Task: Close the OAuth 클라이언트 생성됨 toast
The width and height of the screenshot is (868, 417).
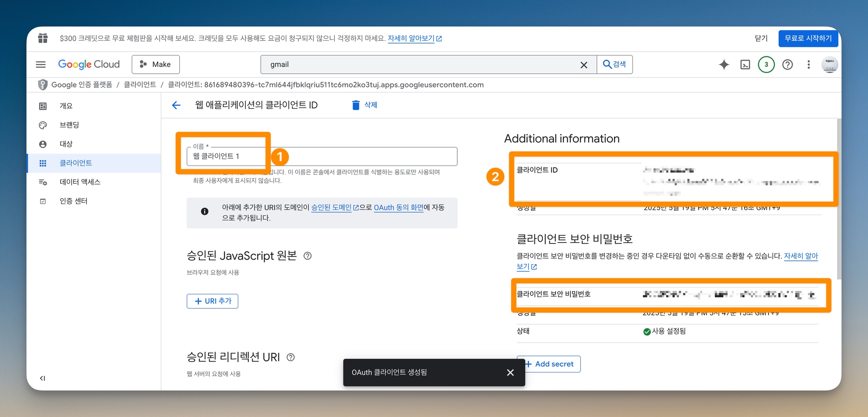Action: point(510,373)
